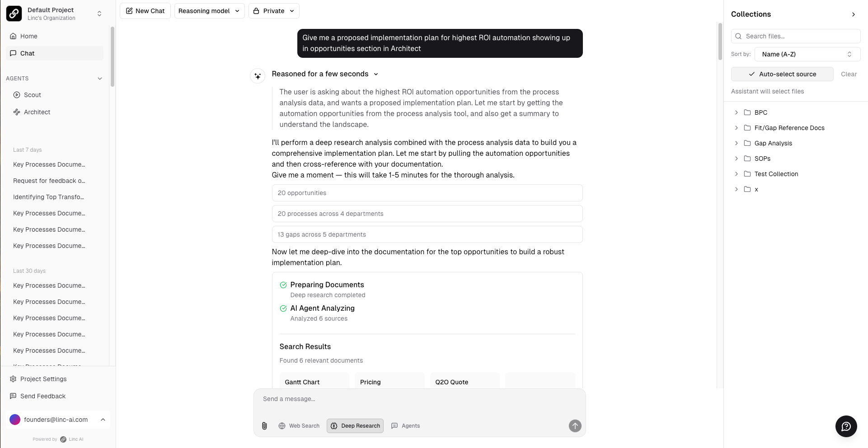Open the Architect agent
The height and width of the screenshot is (448, 868).
point(37,112)
